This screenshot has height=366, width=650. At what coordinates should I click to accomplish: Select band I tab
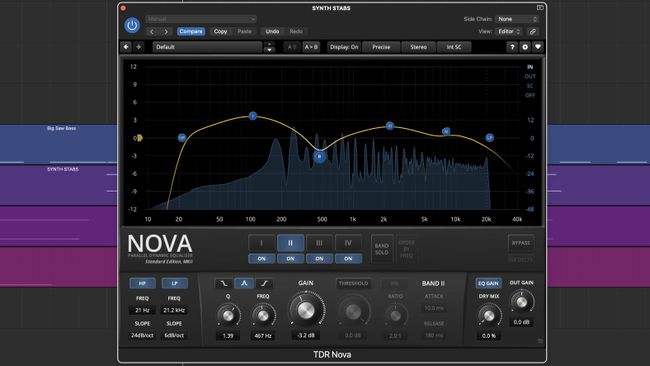click(262, 243)
